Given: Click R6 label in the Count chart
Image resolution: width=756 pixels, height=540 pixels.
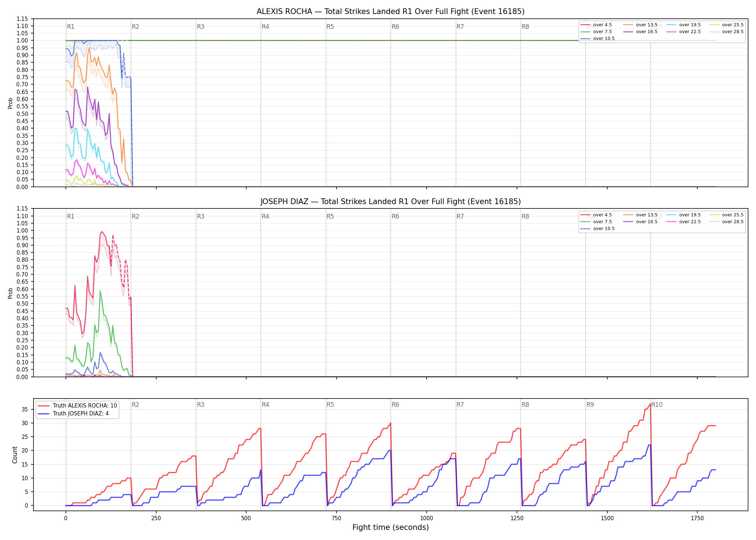Looking at the screenshot, I should point(395,405).
